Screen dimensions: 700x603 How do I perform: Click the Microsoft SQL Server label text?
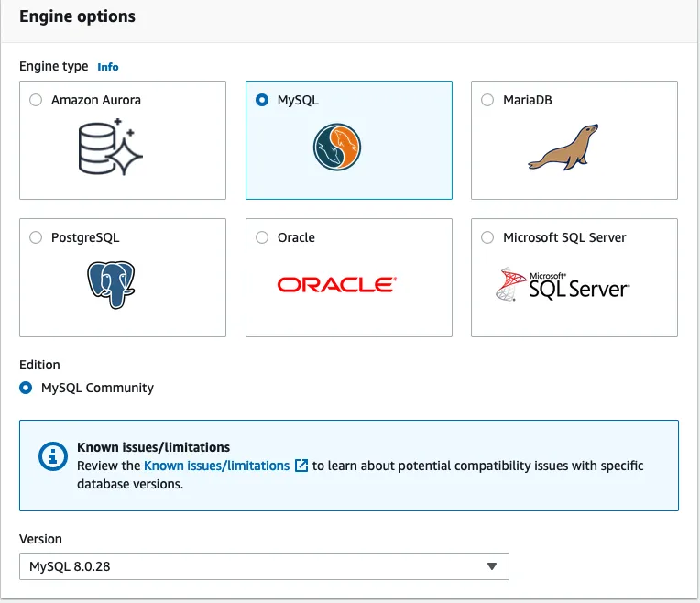(x=564, y=237)
